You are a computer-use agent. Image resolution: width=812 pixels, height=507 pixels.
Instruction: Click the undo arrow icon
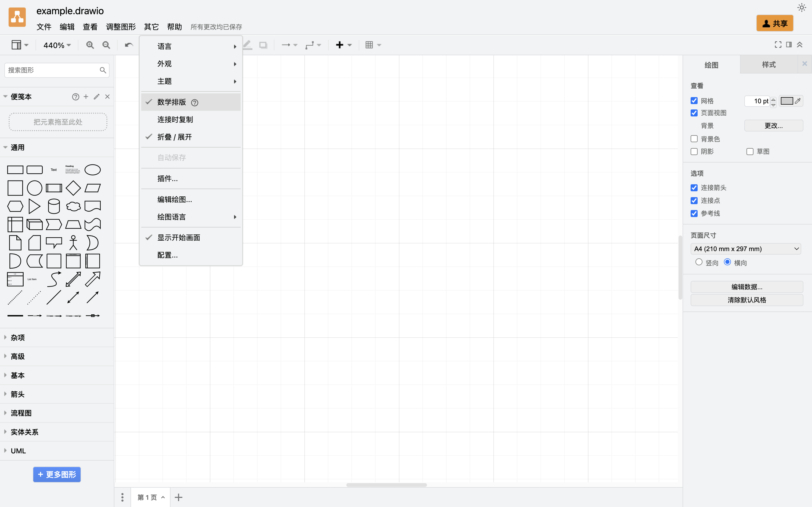point(129,45)
